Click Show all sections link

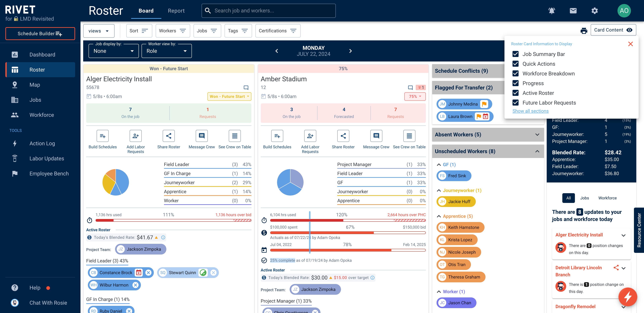point(530,111)
